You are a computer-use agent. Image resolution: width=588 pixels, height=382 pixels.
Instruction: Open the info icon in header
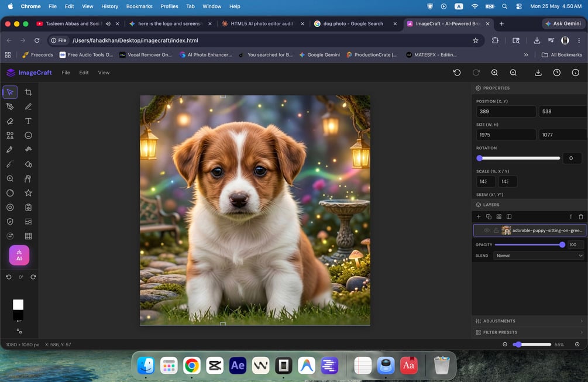coord(576,73)
